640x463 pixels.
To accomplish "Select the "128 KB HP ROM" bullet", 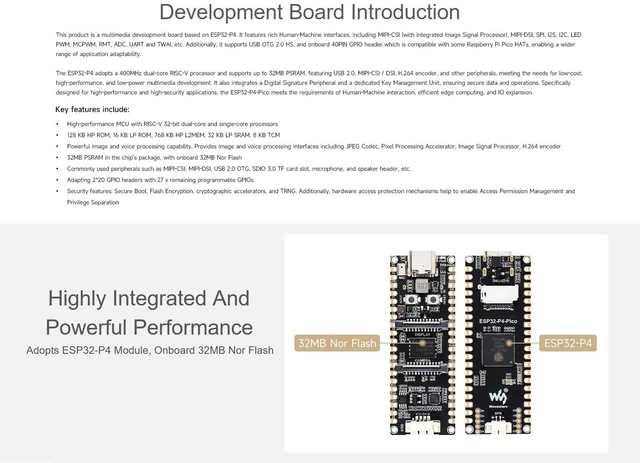I will 173,135.
